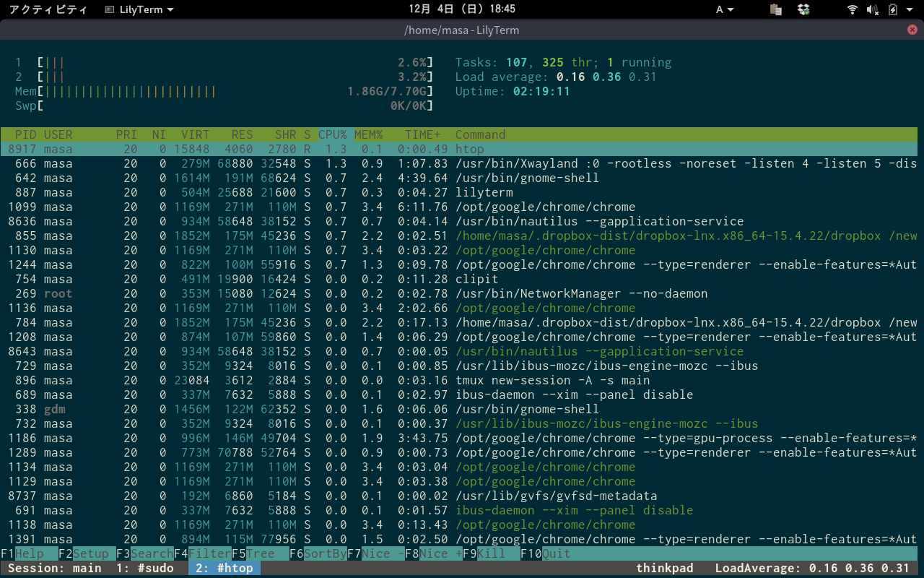This screenshot has width=924, height=578.
Task: Open the clipit clipboard tray icon
Action: [776, 9]
